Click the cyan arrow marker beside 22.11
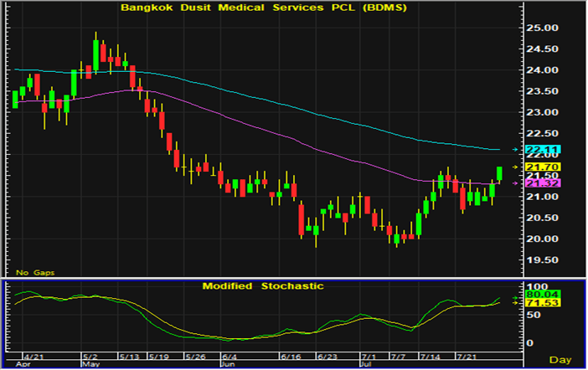The width and height of the screenshot is (588, 370). [x=517, y=150]
